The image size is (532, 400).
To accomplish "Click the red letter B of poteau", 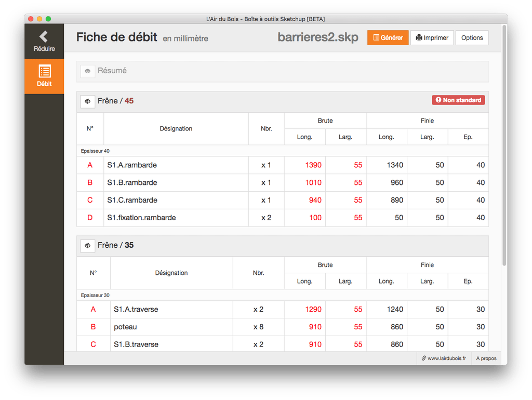I will [94, 327].
